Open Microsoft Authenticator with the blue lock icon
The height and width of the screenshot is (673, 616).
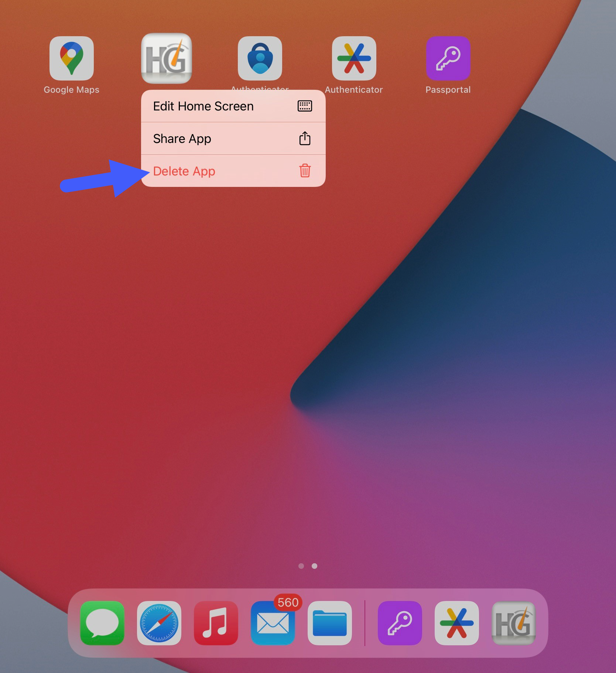pos(260,58)
